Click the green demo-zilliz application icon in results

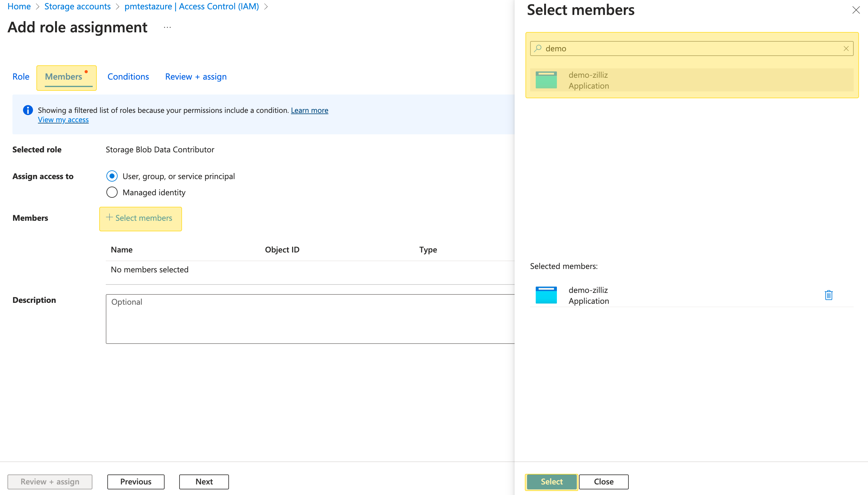pyautogui.click(x=546, y=80)
